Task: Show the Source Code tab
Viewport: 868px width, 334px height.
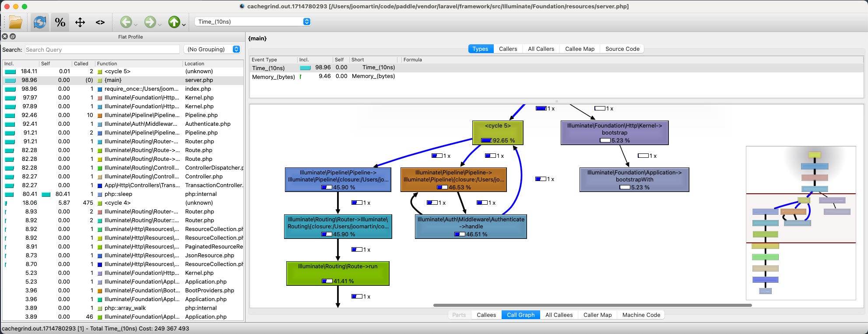Action: coord(622,49)
